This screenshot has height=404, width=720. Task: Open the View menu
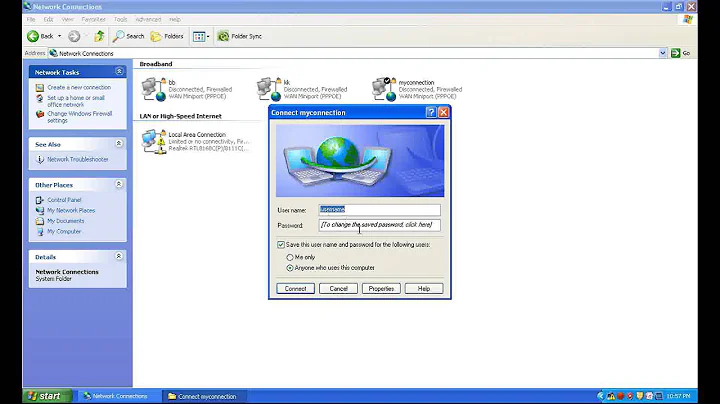click(x=68, y=19)
